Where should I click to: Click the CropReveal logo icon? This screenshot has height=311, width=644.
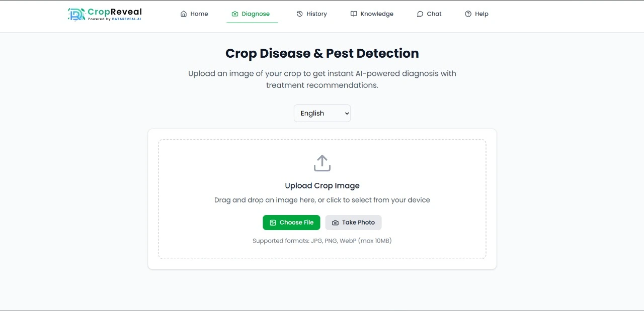click(x=76, y=14)
